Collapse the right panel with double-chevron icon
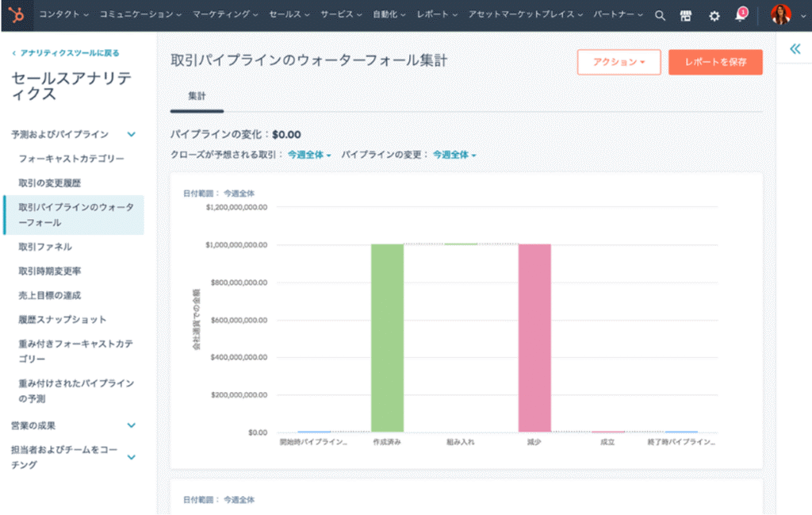 pyautogui.click(x=795, y=49)
